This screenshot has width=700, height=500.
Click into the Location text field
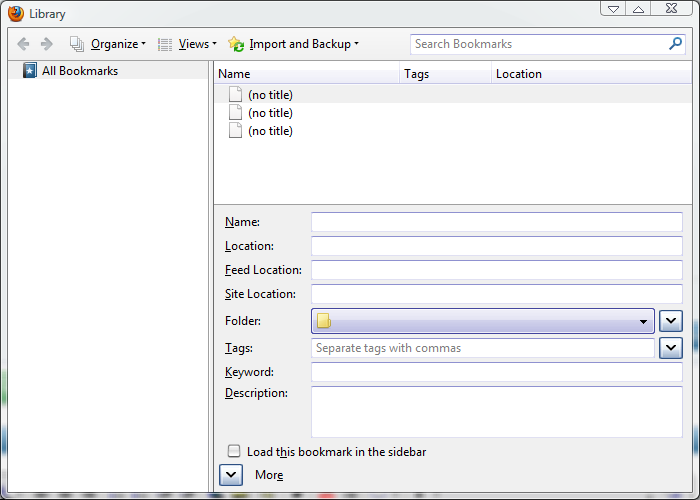[497, 246]
